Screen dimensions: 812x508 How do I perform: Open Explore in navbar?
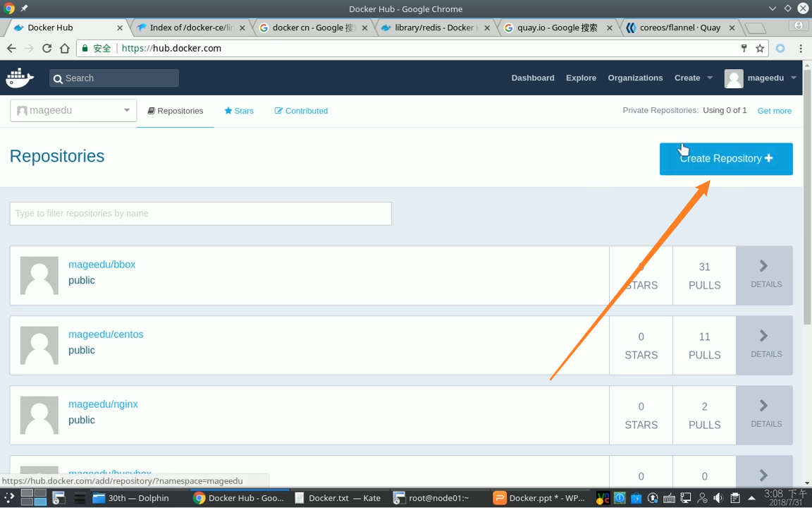point(581,78)
